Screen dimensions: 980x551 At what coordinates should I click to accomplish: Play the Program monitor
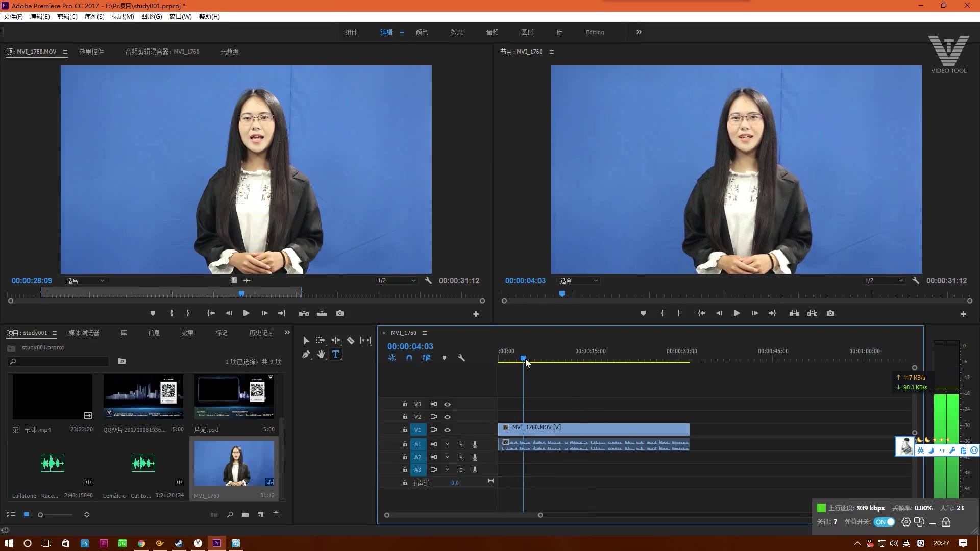(x=737, y=313)
